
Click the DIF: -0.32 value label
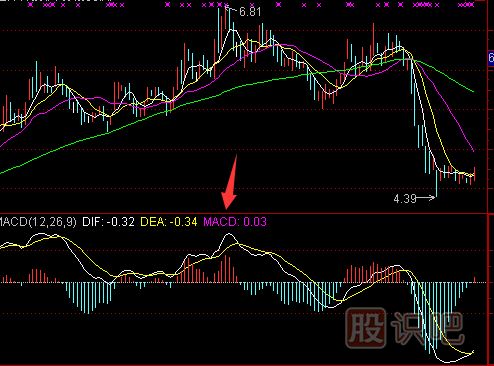click(x=108, y=222)
